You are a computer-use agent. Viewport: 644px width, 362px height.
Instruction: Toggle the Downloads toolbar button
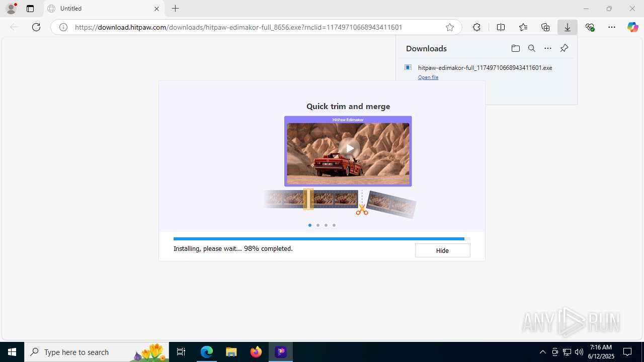pyautogui.click(x=568, y=27)
